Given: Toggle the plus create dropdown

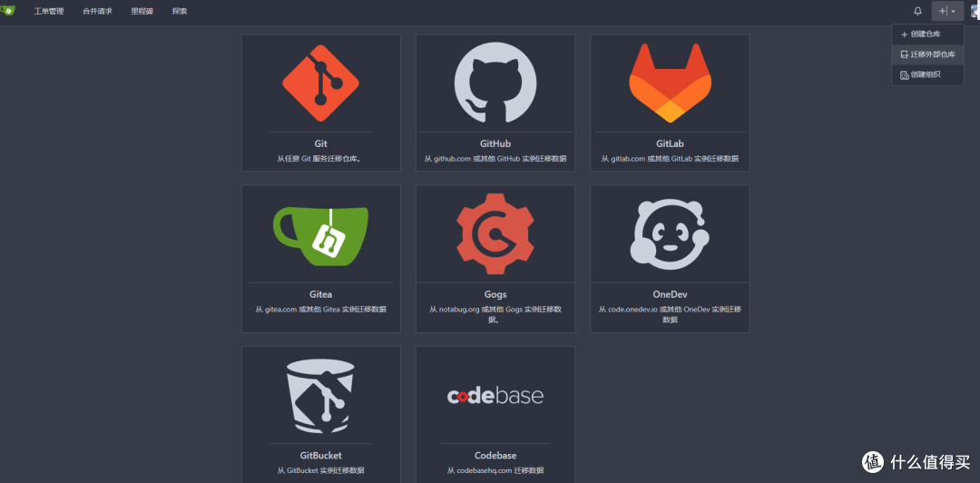Looking at the screenshot, I should pyautogui.click(x=946, y=11).
